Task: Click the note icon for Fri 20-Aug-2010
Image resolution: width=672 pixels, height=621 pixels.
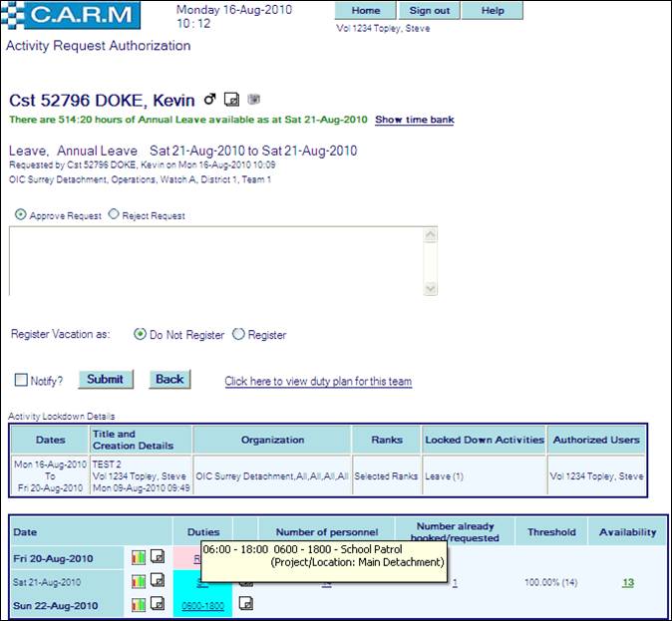Action: [x=158, y=556]
